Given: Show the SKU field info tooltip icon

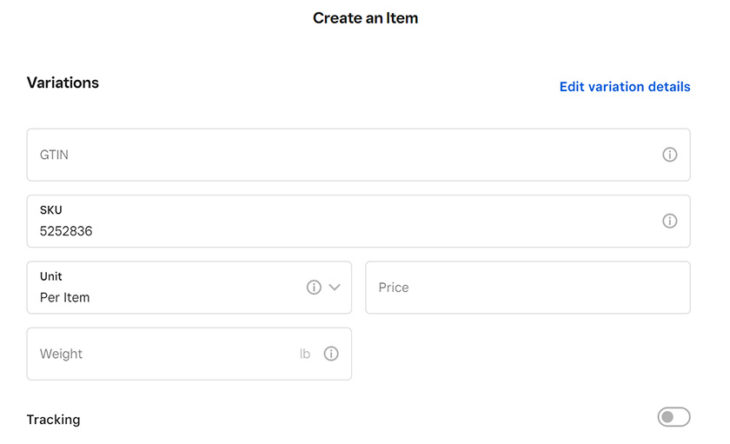Looking at the screenshot, I should click(x=670, y=221).
